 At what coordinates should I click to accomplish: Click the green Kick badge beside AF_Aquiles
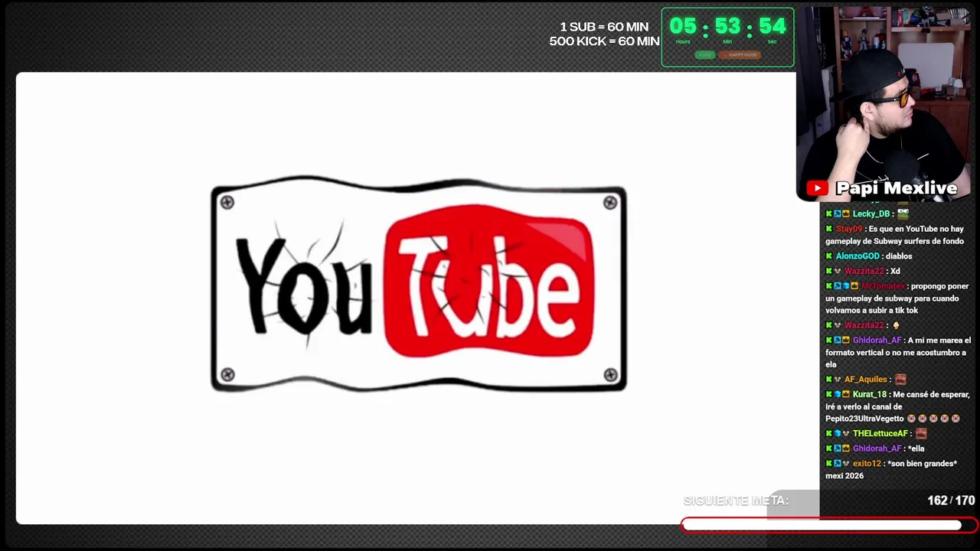tap(829, 380)
